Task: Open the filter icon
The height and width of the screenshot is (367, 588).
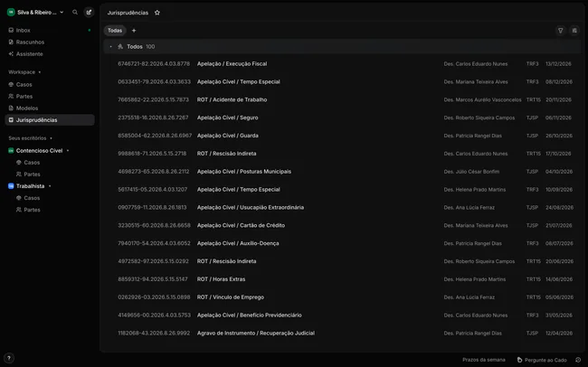Action: (560, 31)
